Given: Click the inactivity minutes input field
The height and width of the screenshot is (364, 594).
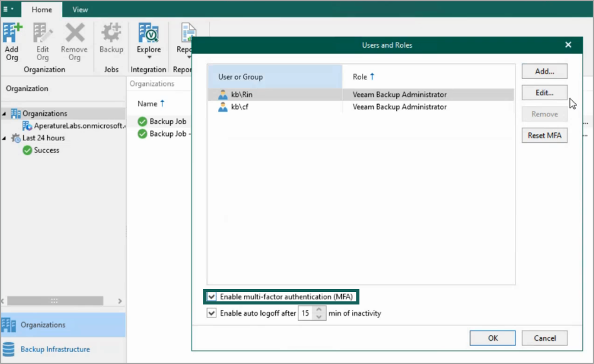Looking at the screenshot, I should click(305, 313).
